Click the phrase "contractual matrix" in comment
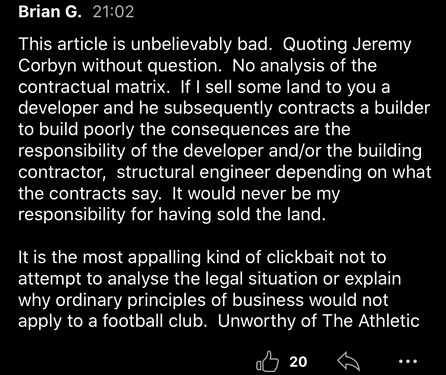Image resolution: width=446 pixels, height=375 pixels. pos(92,87)
